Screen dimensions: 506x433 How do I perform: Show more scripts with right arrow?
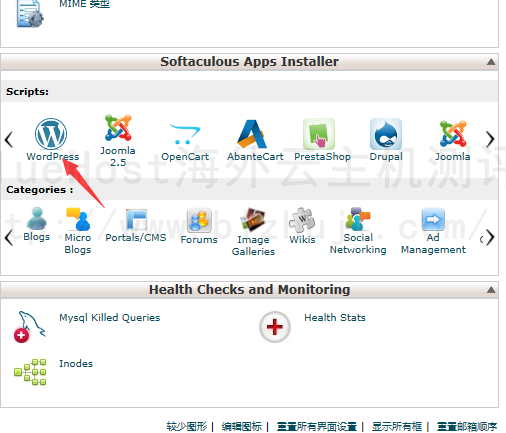point(490,139)
